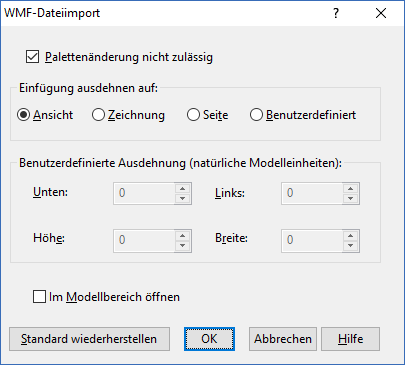Cancel dialog with Abbrechen button
Viewport: 405px width, 365px height.
click(283, 339)
